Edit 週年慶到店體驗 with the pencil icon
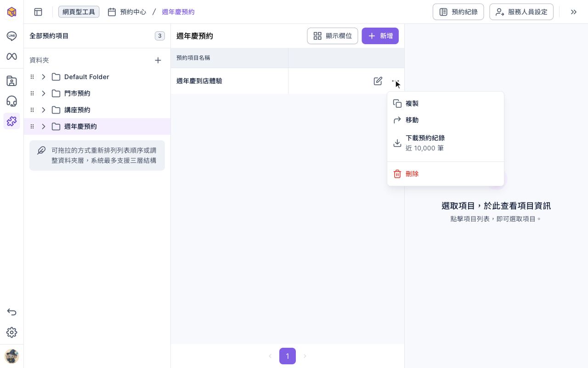 [378, 81]
